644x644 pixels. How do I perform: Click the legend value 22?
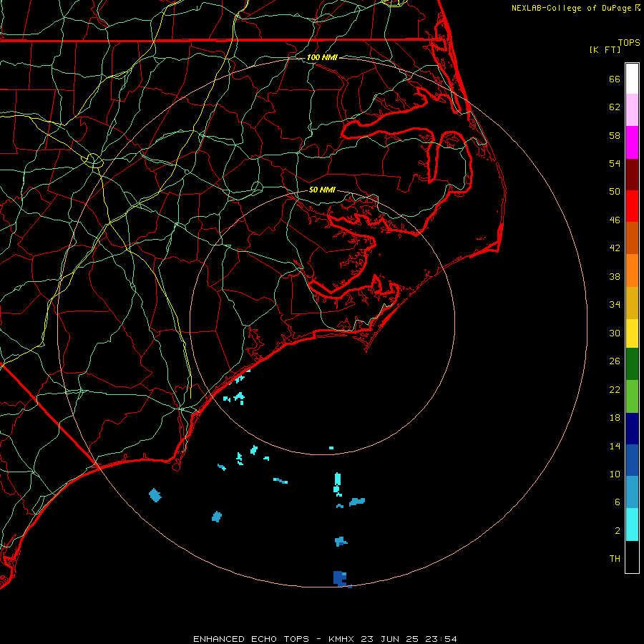(x=615, y=390)
